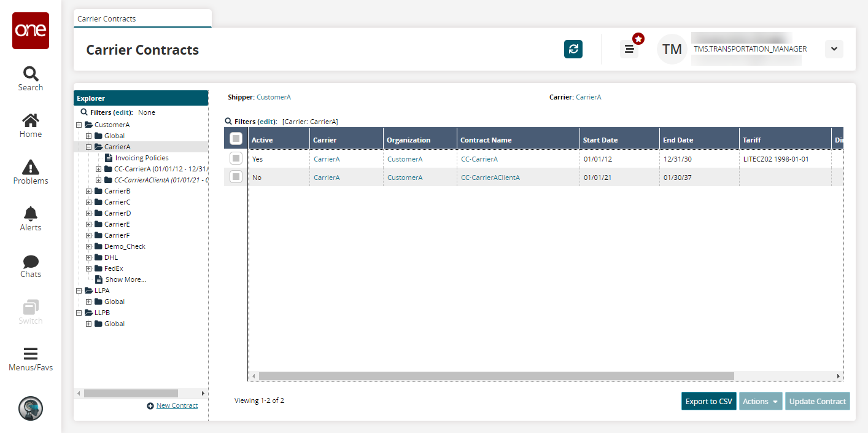Viewport: 868px width, 433px height.
Task: Open the Alerts bell icon
Action: (x=31, y=219)
